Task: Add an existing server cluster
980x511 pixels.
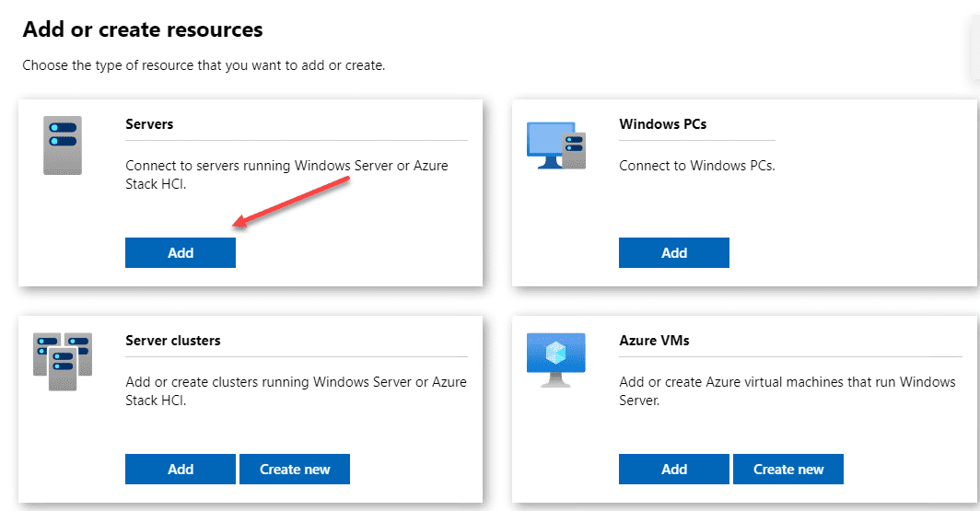Action: pyautogui.click(x=181, y=470)
